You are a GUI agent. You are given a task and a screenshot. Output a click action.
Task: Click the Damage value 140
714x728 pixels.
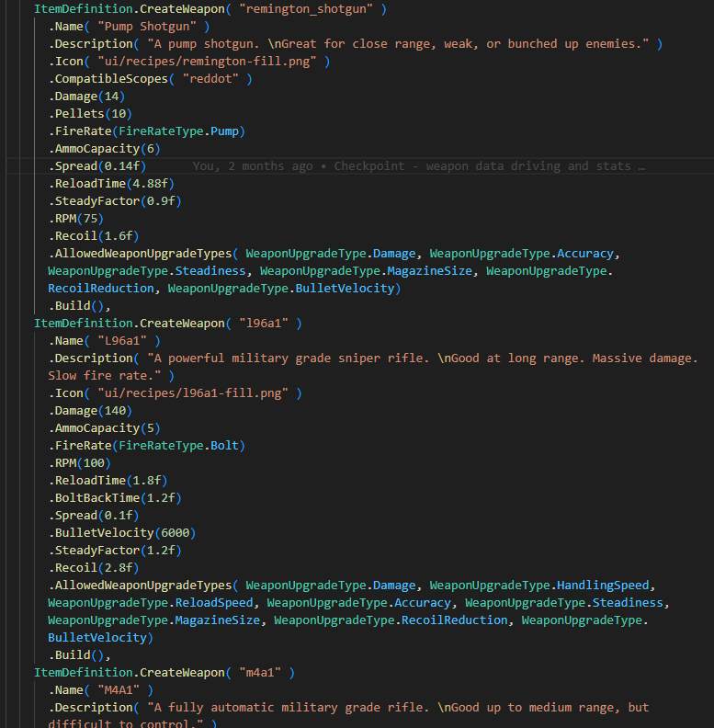[117, 411]
